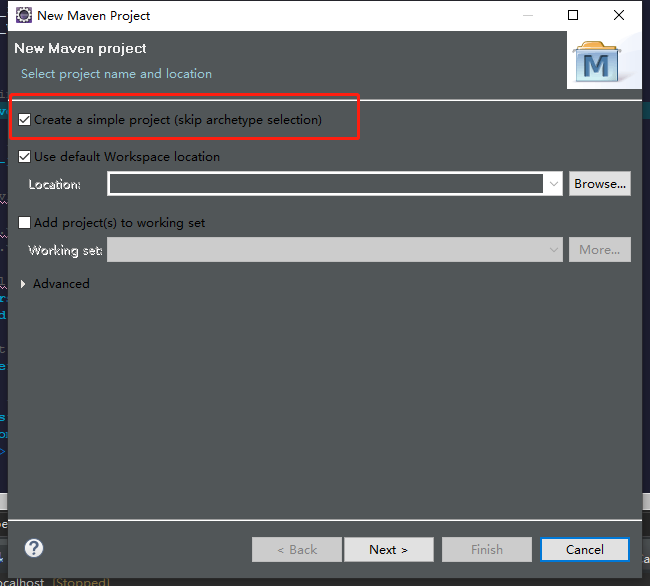Click the 'New Maven project' heading
Viewport: 650px width, 586px height.
80,48
